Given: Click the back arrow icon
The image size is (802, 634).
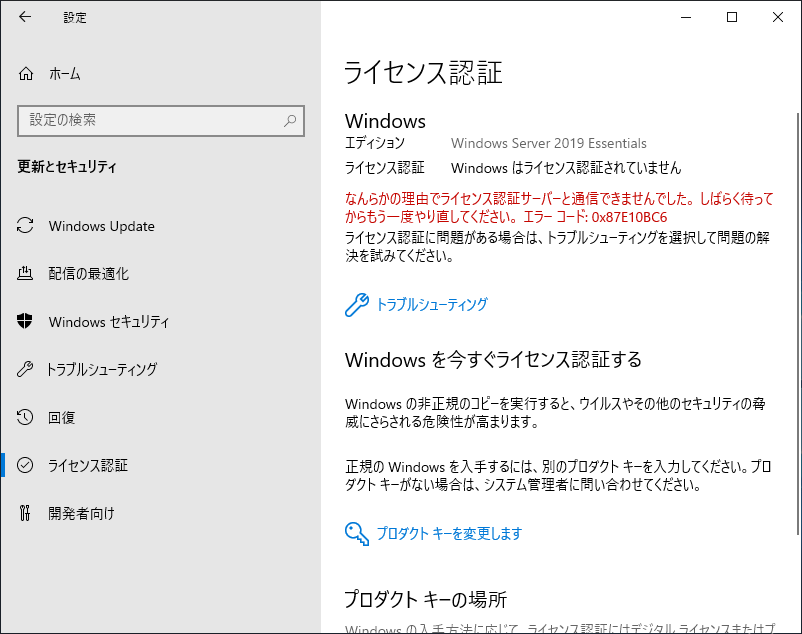Looking at the screenshot, I should [25, 17].
